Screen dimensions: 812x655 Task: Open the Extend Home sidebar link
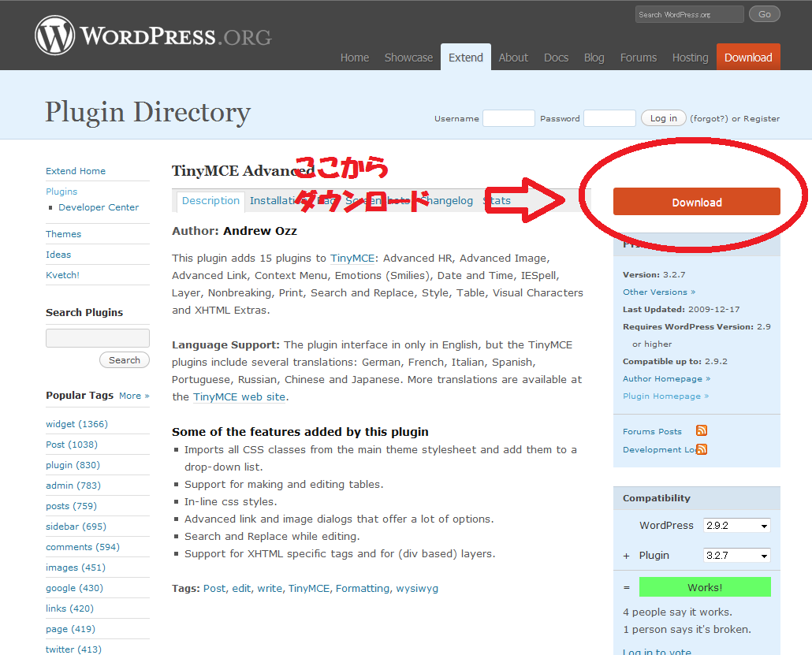pyautogui.click(x=76, y=171)
